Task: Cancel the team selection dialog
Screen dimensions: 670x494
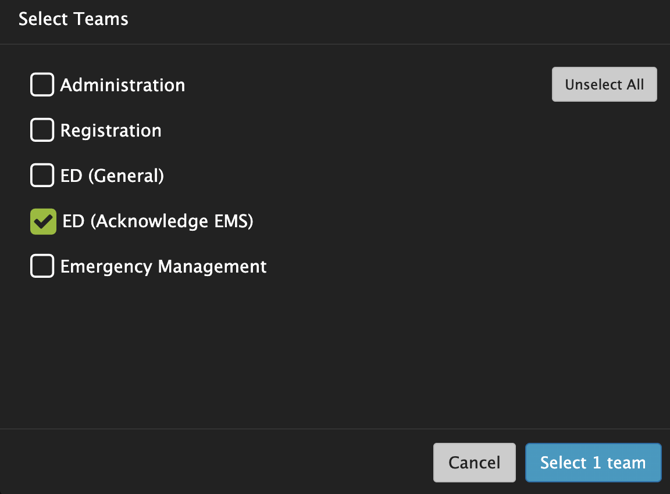Action: click(x=474, y=463)
